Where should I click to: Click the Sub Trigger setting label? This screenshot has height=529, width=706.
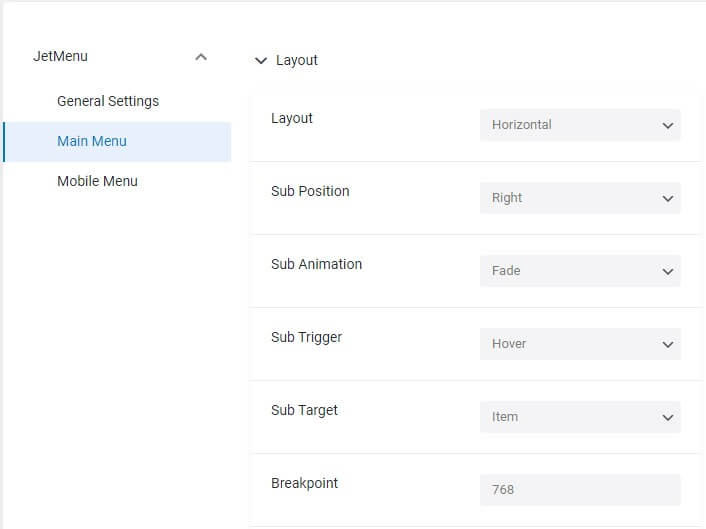coord(307,337)
